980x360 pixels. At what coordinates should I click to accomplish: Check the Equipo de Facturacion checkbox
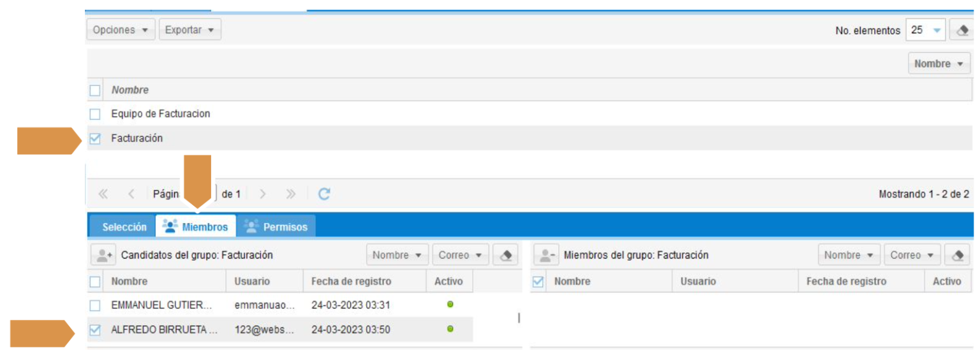[95, 114]
